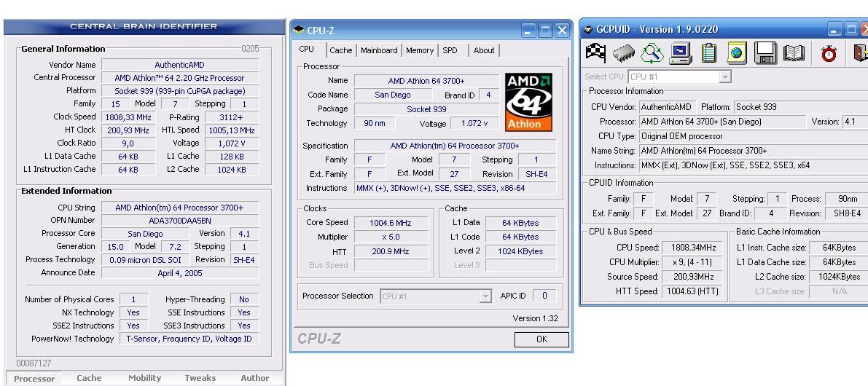Click Version 1.32 text in CPU-Z
Image resolution: width=868 pixels, height=386 pixels.
(x=536, y=318)
